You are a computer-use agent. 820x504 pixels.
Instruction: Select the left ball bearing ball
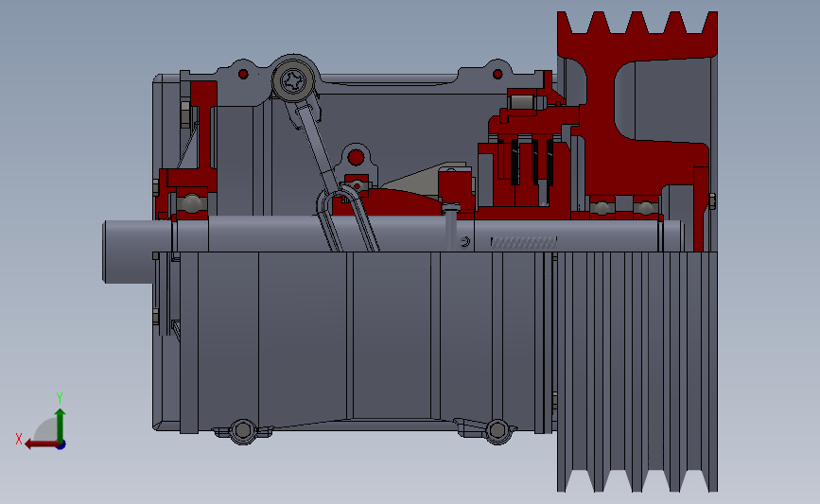click(x=191, y=203)
